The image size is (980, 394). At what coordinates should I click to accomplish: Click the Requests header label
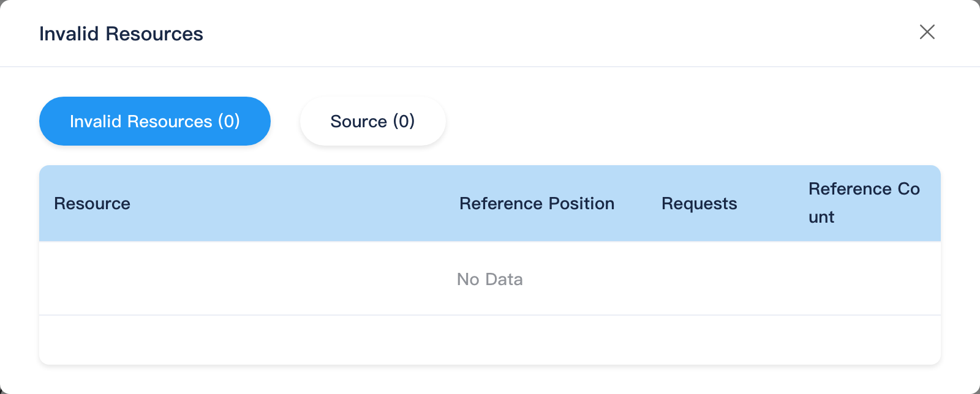click(699, 203)
